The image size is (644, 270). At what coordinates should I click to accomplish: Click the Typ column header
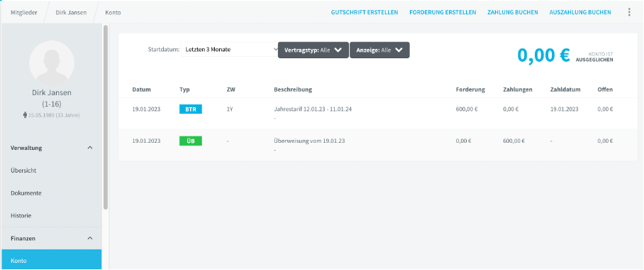[x=184, y=90]
